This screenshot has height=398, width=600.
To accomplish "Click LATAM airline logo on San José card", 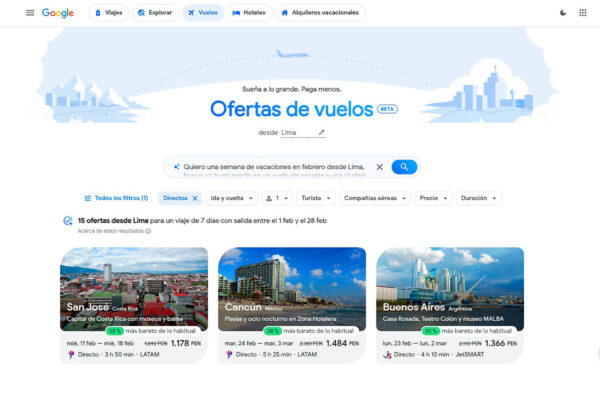I will click(x=71, y=355).
